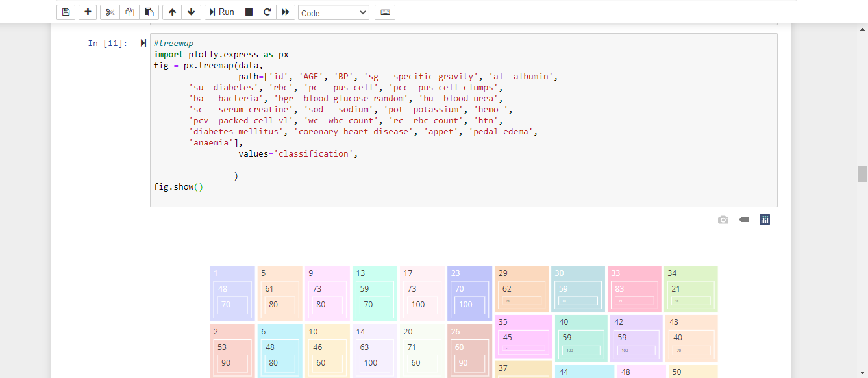Select treemap tile labeled 14
868x378 pixels.
click(x=375, y=351)
